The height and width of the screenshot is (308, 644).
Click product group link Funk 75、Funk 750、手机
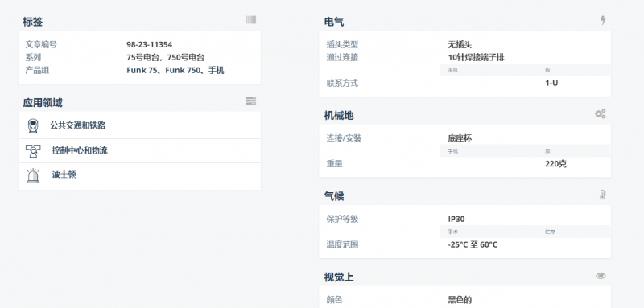coord(175,70)
